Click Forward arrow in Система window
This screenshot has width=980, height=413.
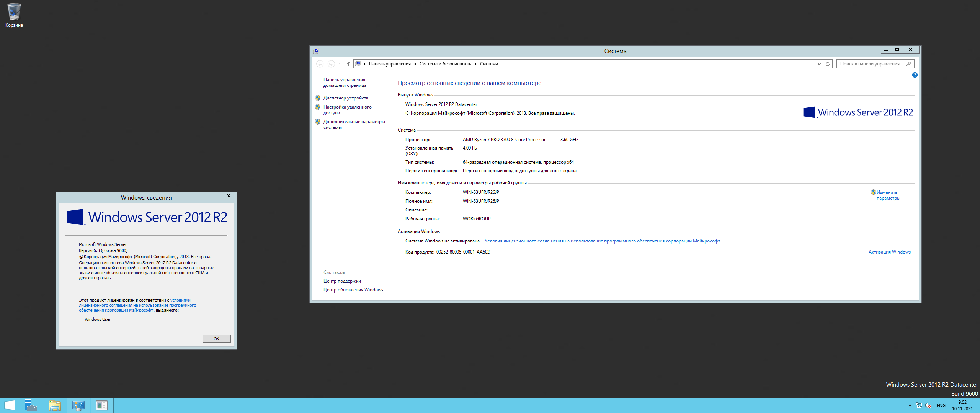[331, 64]
